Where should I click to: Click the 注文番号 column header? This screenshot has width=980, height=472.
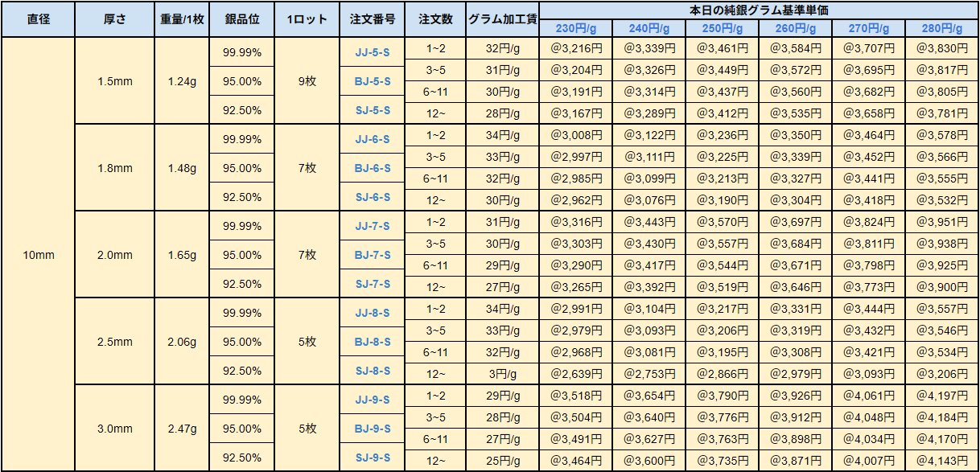tap(373, 19)
